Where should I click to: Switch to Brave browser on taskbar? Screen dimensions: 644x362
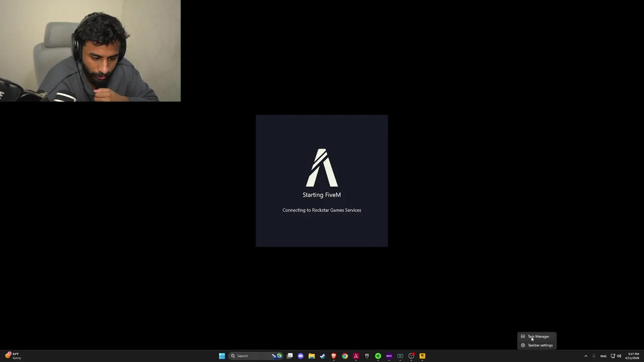click(x=334, y=356)
